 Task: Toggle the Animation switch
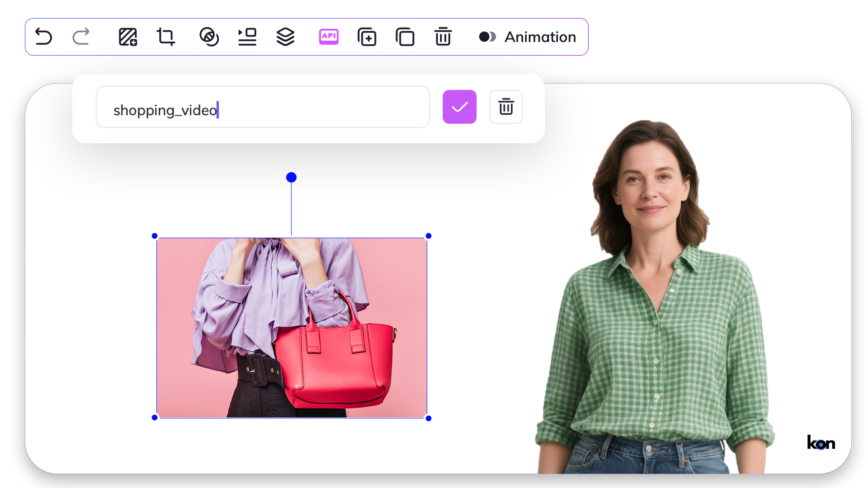pyautogui.click(x=487, y=37)
